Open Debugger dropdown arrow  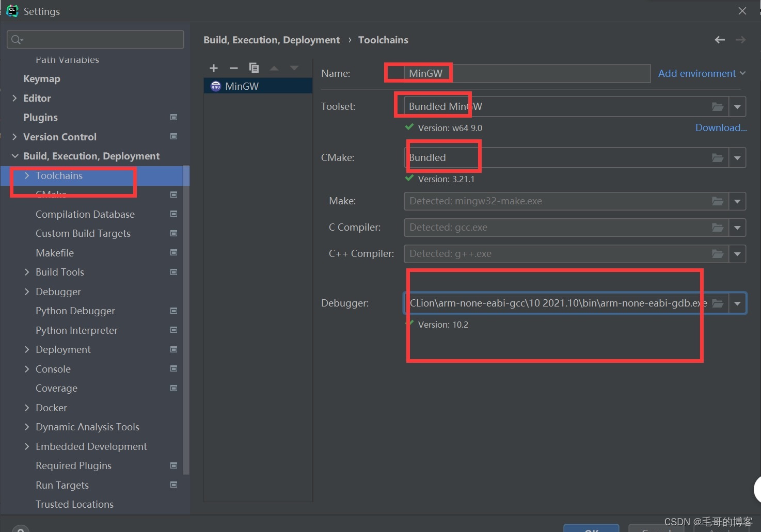pyautogui.click(x=737, y=303)
